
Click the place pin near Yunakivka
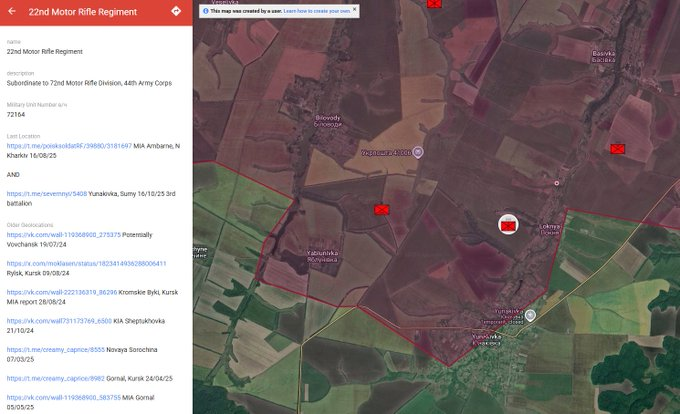(530, 315)
